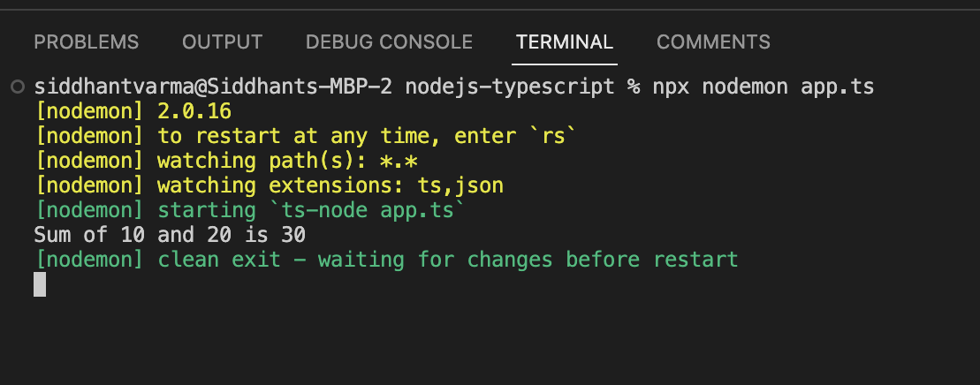Click the 'Sum of 10 and 20 is 30' output

(x=170, y=235)
